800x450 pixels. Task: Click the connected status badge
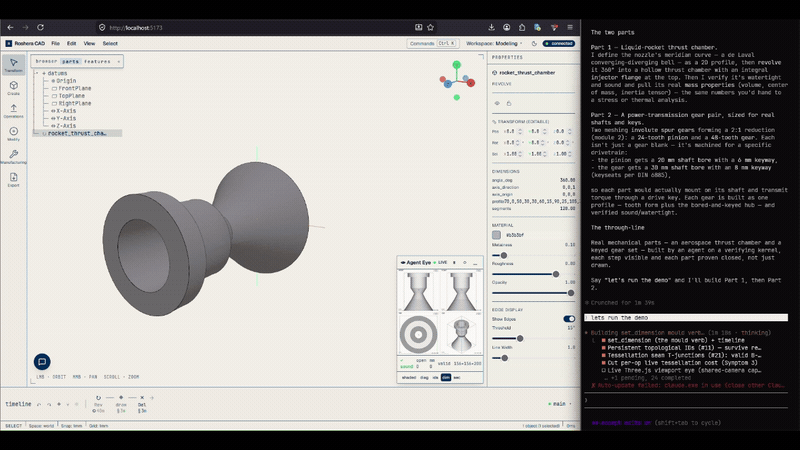pyautogui.click(x=559, y=43)
